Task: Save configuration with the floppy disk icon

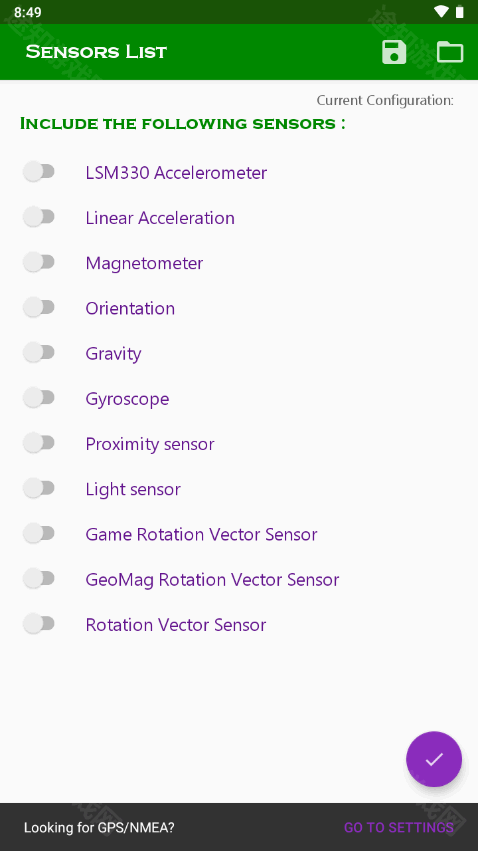Action: tap(394, 52)
